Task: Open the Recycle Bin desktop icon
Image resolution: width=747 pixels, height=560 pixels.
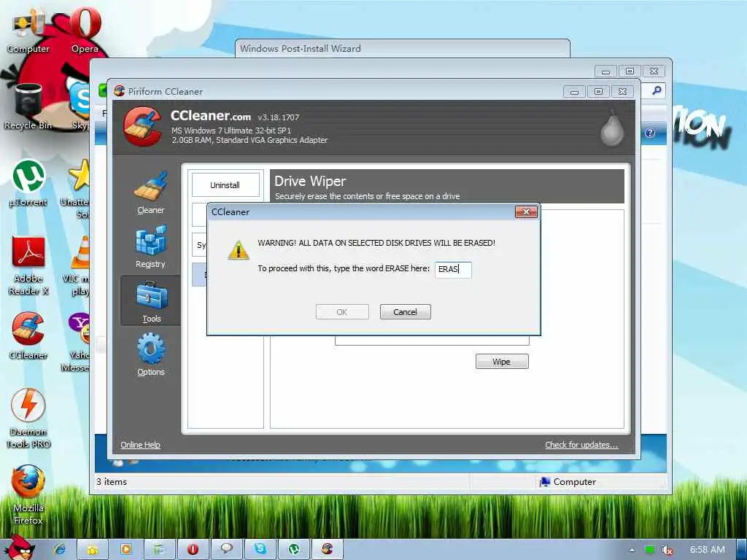Action: click(28, 106)
